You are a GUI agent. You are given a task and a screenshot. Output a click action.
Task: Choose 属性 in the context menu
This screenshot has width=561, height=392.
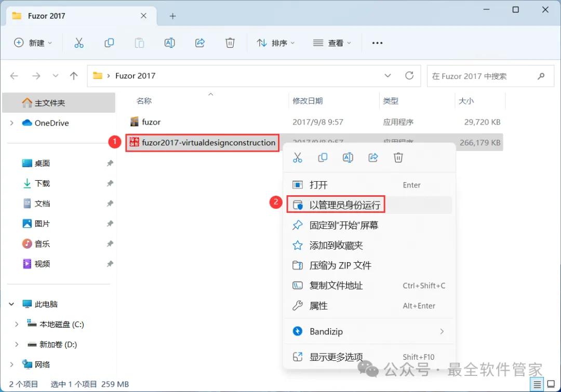369,306
